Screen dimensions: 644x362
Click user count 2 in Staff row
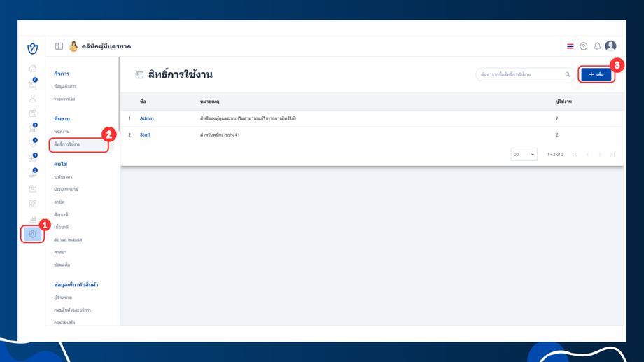click(557, 134)
